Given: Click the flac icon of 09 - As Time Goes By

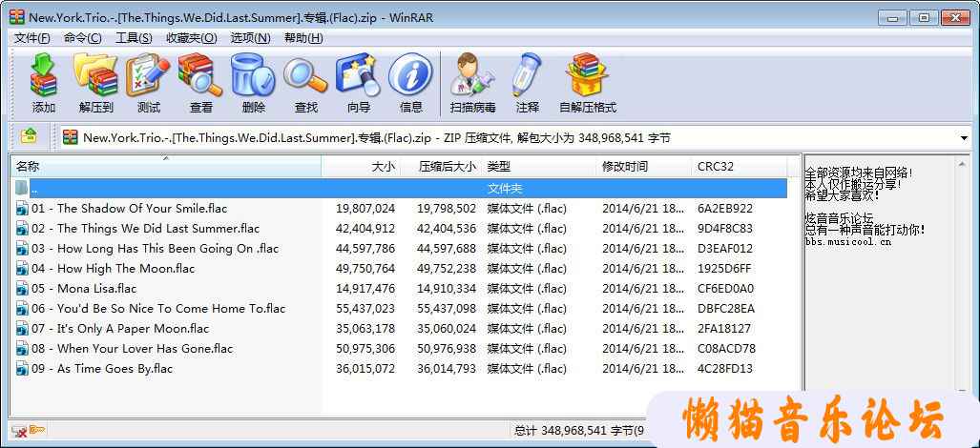Looking at the screenshot, I should tap(22, 368).
